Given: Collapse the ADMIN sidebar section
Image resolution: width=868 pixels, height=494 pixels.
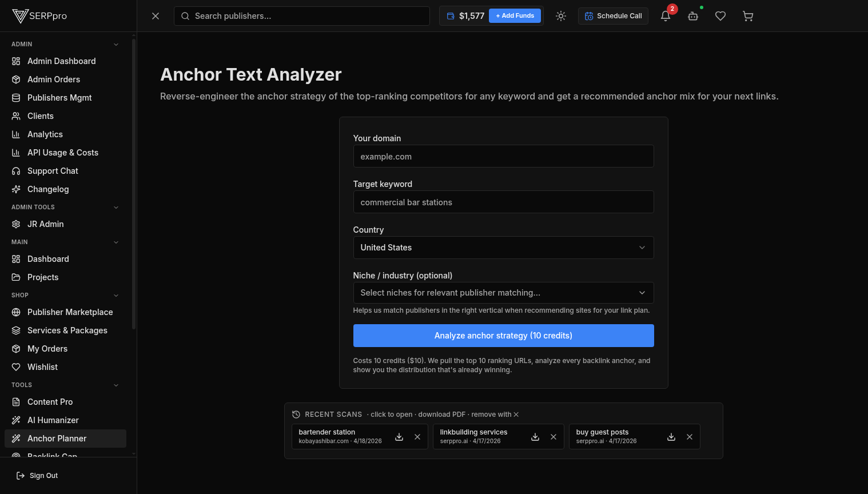Looking at the screenshot, I should click(116, 44).
